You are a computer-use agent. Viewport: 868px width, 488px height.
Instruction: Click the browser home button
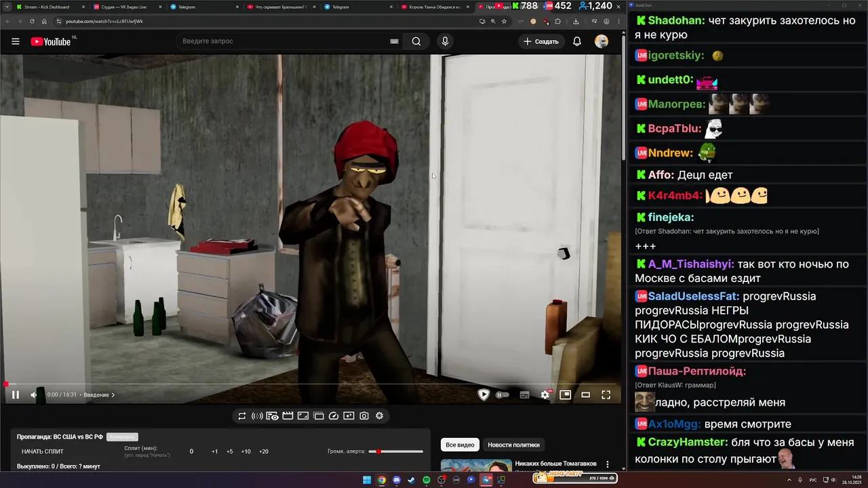(x=44, y=21)
